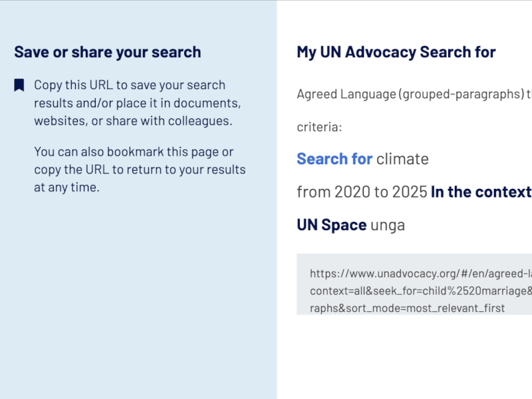Click the Save or share your search heading
The width and height of the screenshot is (532, 399).
click(x=107, y=52)
